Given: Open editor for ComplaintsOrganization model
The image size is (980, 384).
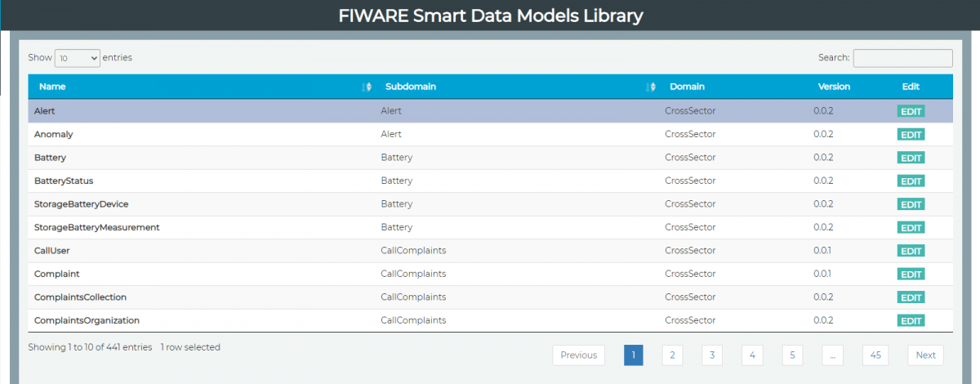Looking at the screenshot, I should tap(911, 321).
